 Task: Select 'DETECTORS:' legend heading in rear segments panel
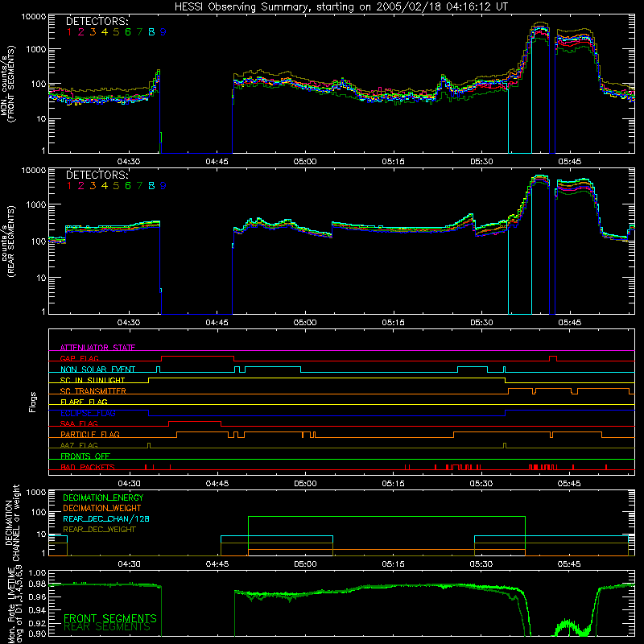[97, 175]
